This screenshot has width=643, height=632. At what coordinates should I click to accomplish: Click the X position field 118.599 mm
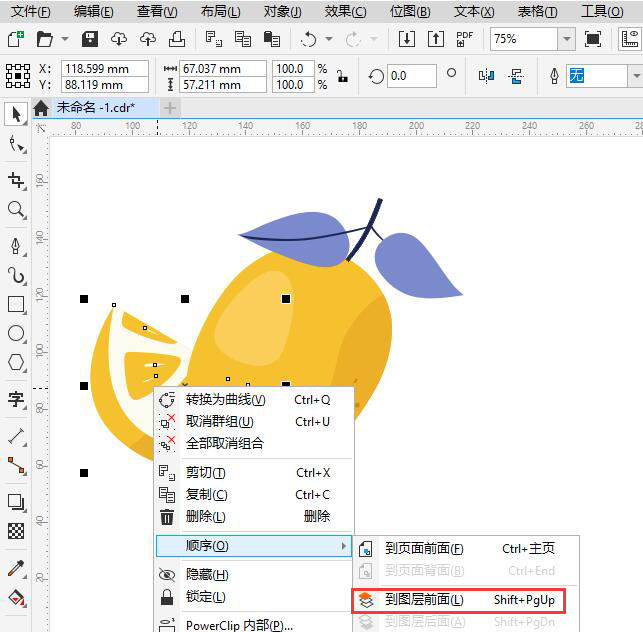105,68
